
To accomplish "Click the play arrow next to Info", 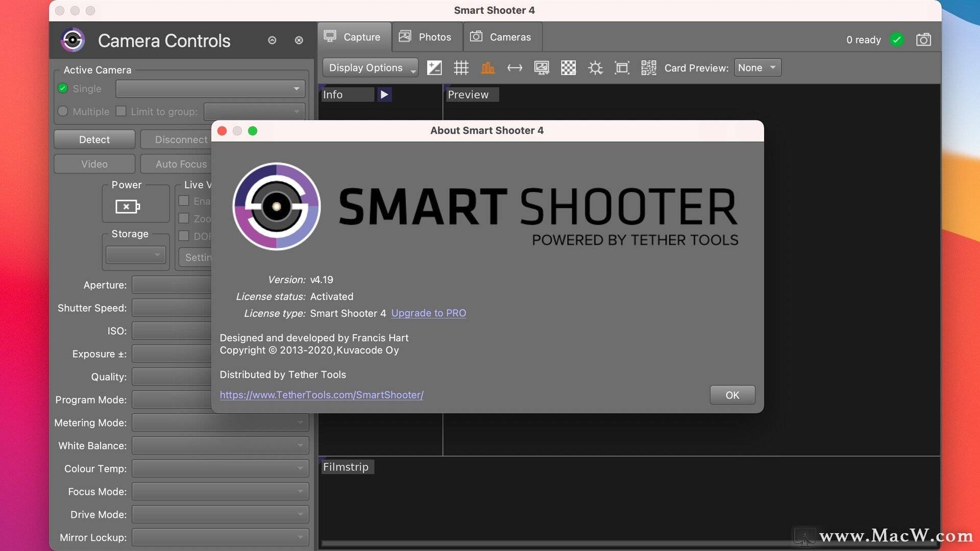I will point(384,94).
